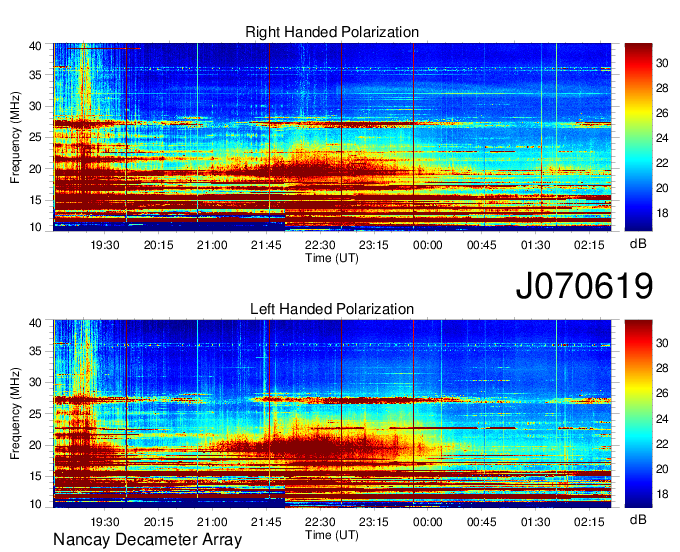Click the 01:30 time tick on Right Handed plot
The width and height of the screenshot is (680, 552).
tap(536, 245)
